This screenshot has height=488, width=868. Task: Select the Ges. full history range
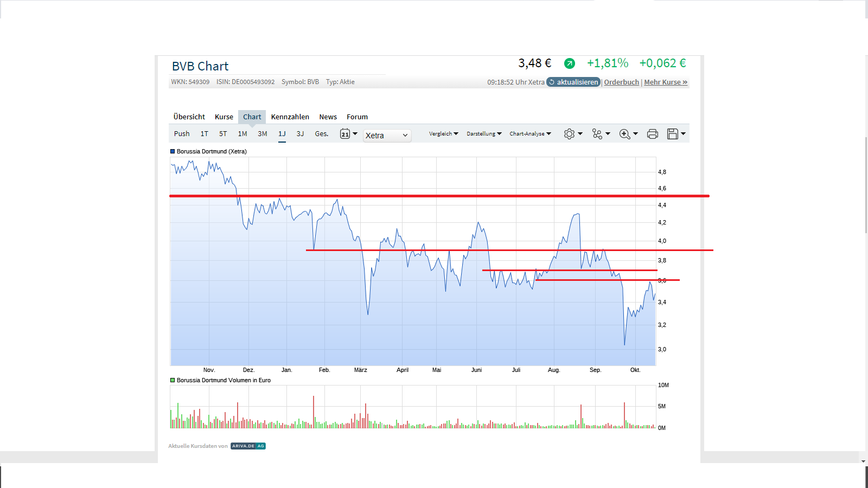coord(322,134)
